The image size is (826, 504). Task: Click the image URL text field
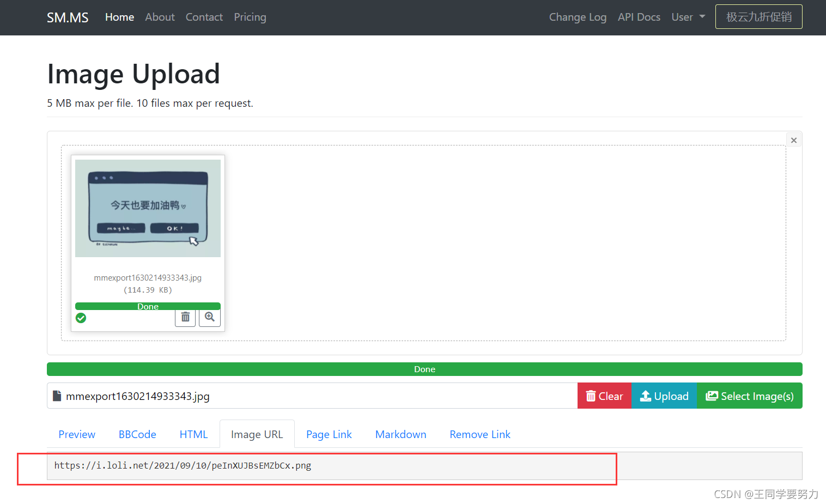click(x=424, y=466)
